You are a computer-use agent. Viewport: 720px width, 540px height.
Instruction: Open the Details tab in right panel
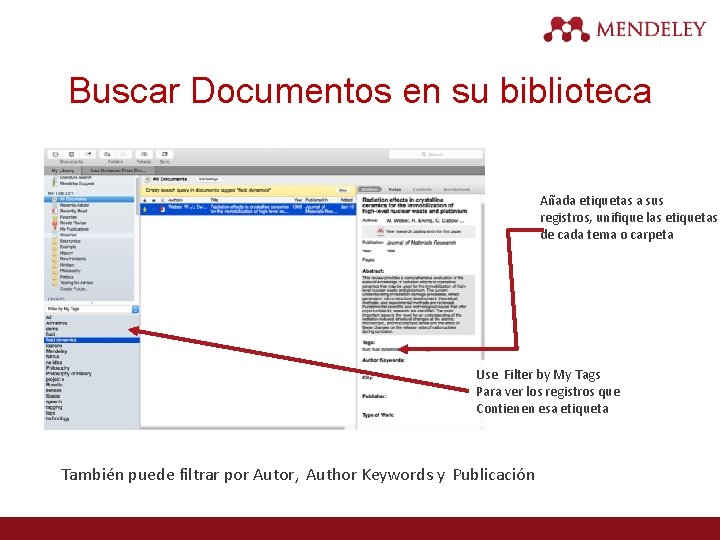(x=370, y=189)
